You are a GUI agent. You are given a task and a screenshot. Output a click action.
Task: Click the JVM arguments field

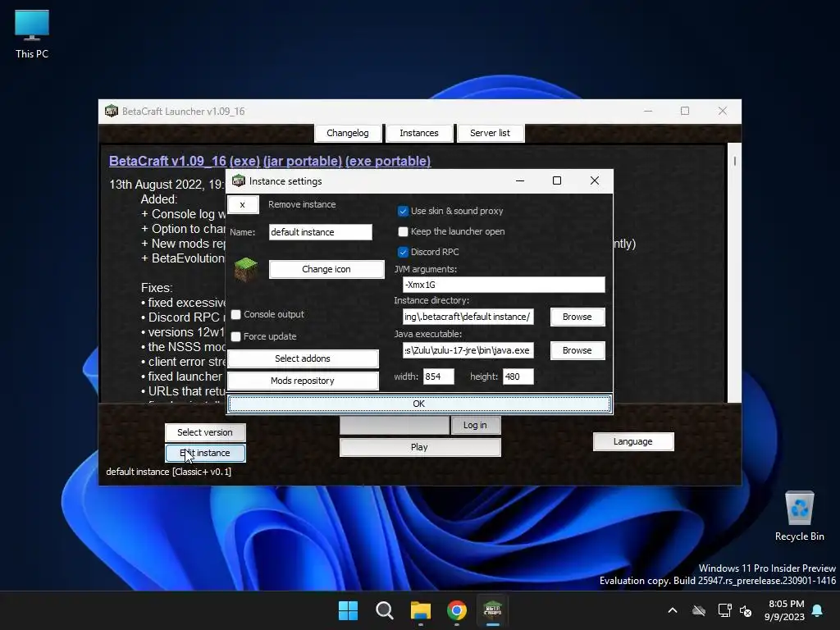(504, 285)
